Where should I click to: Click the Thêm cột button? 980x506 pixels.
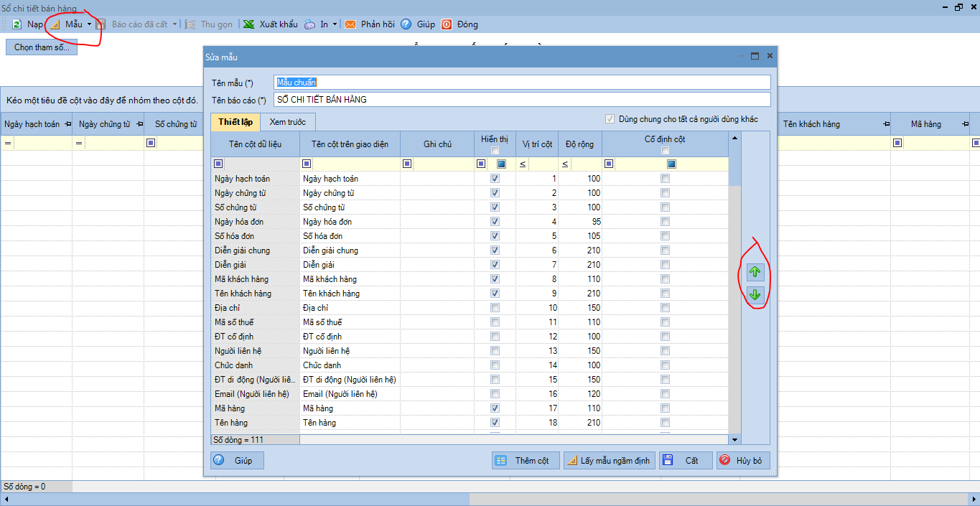click(x=526, y=461)
